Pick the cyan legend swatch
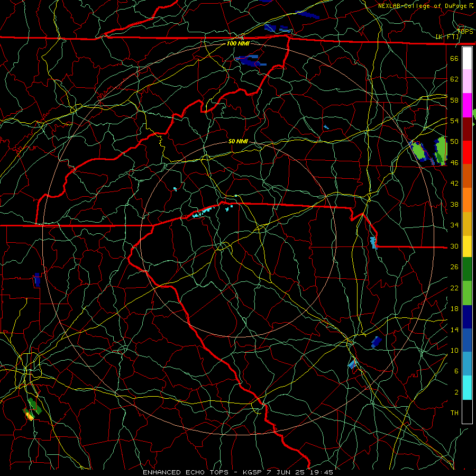This screenshot has height=476, width=476. tap(467, 388)
